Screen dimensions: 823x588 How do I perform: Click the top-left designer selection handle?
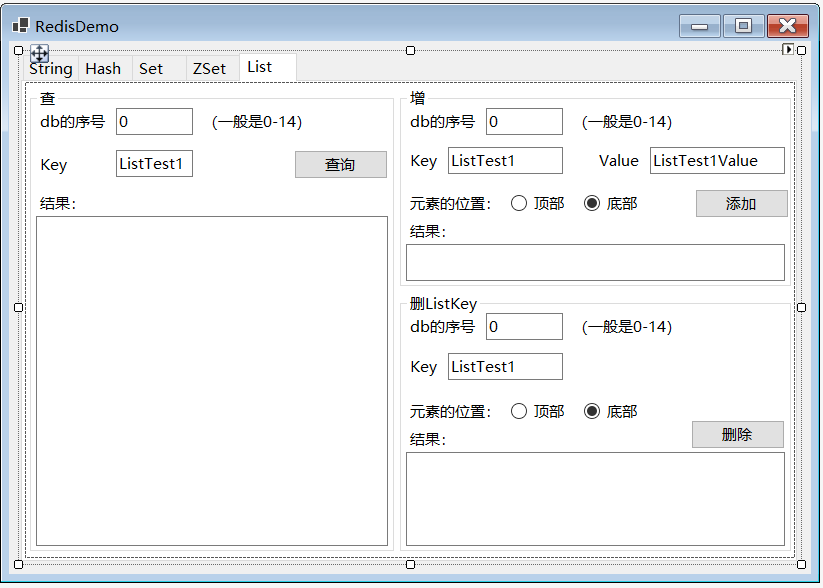(18, 50)
